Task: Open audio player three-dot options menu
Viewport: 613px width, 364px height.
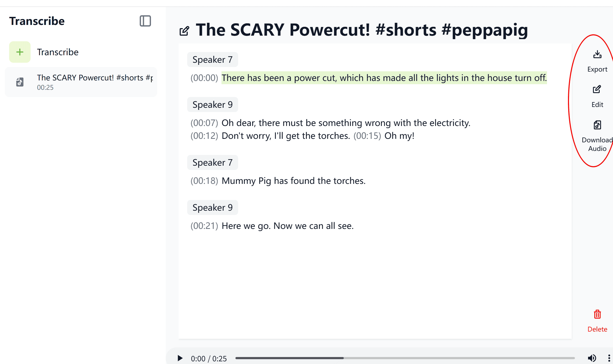Action: [x=609, y=358]
